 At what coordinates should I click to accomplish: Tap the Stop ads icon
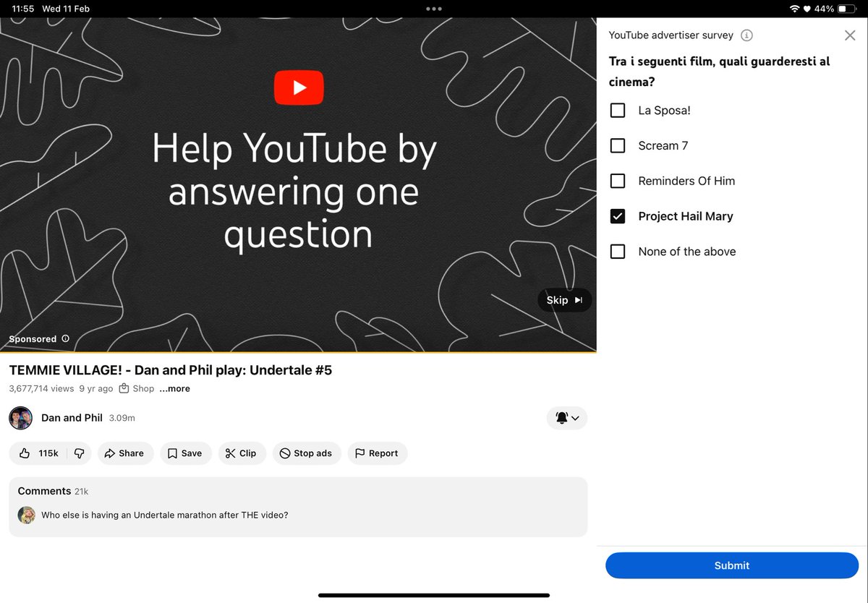click(x=287, y=453)
